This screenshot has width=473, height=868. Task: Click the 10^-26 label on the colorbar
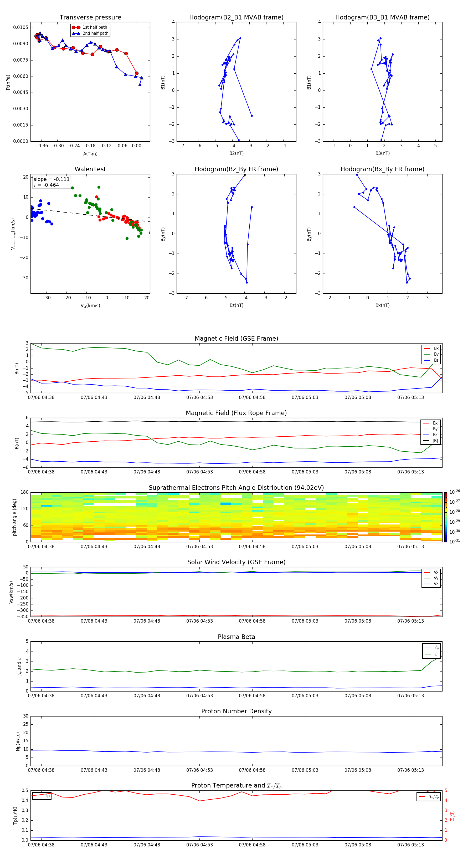[455, 492]
